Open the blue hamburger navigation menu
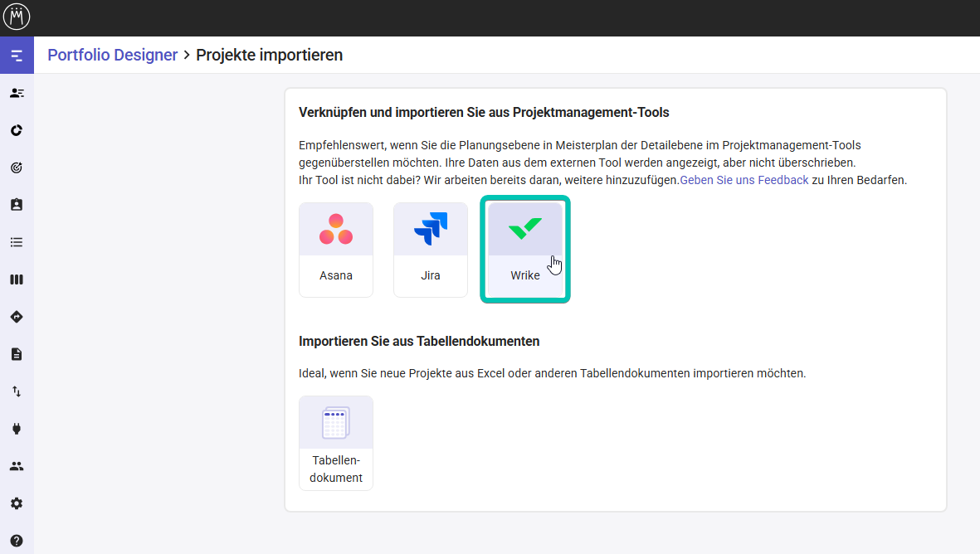This screenshot has width=980, height=554. [x=17, y=55]
